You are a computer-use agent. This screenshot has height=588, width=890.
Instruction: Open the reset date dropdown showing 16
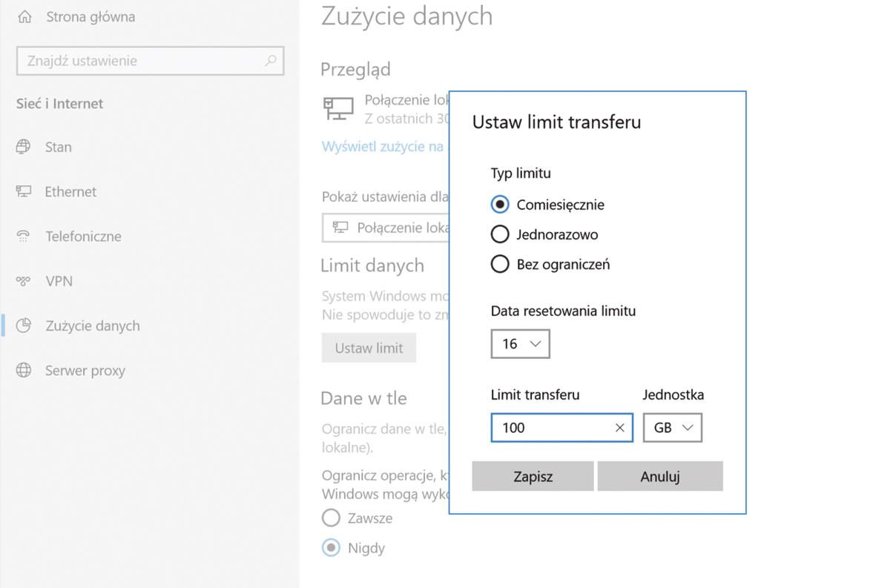(x=520, y=344)
